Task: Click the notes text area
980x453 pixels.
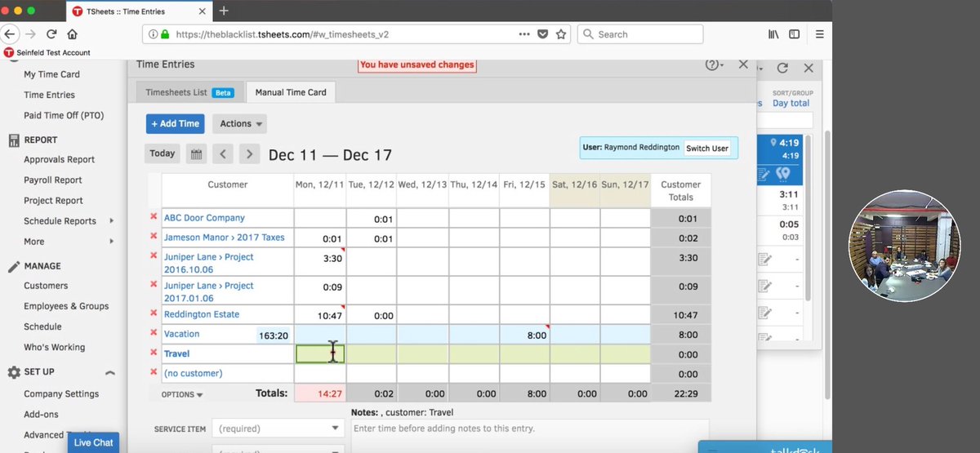Action: click(529, 437)
